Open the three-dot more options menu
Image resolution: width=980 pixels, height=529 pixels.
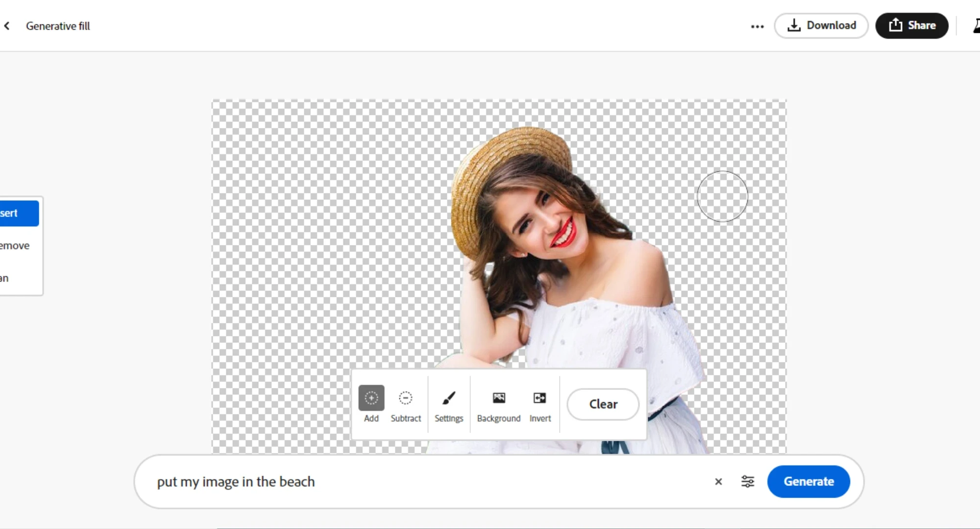(x=757, y=26)
